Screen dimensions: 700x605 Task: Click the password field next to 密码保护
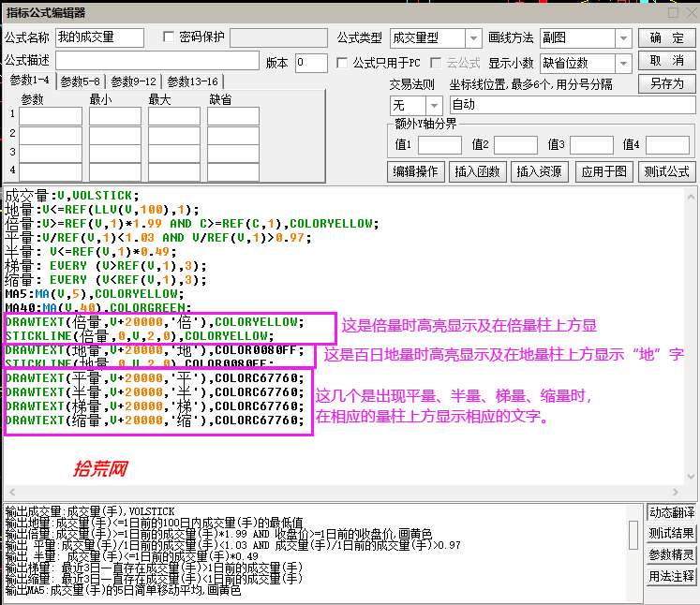(278, 37)
